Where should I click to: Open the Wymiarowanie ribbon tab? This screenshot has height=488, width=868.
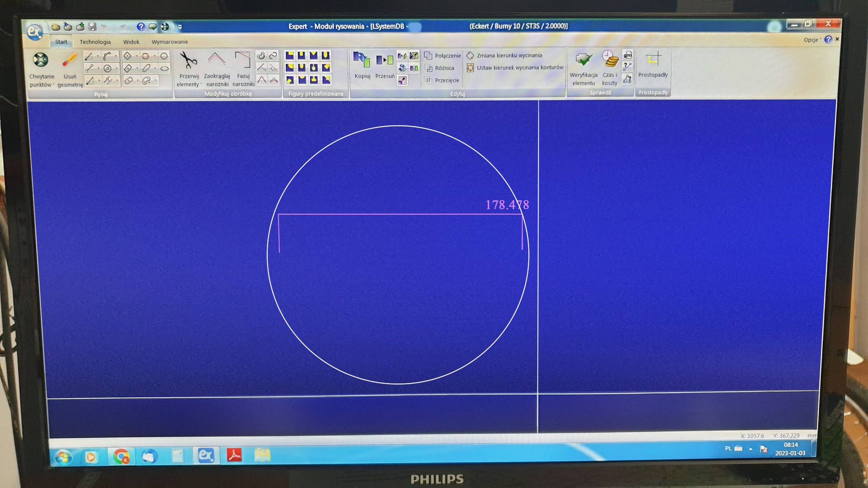tap(170, 42)
